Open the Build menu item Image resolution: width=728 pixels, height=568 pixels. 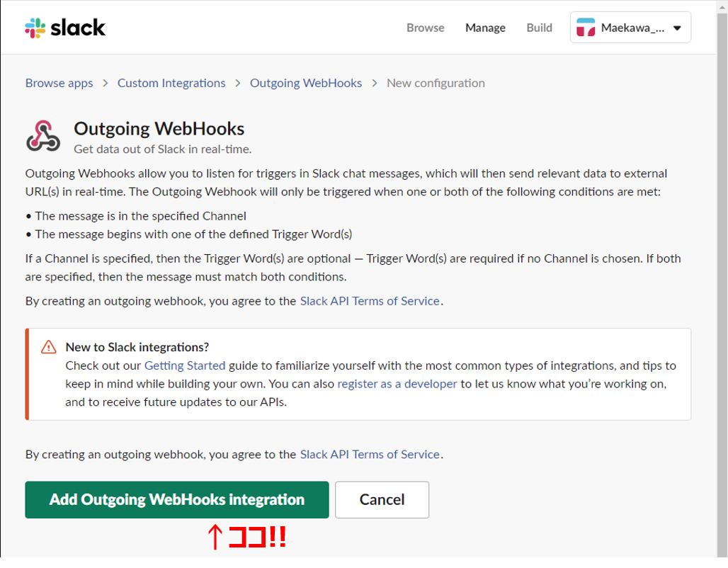pos(539,28)
